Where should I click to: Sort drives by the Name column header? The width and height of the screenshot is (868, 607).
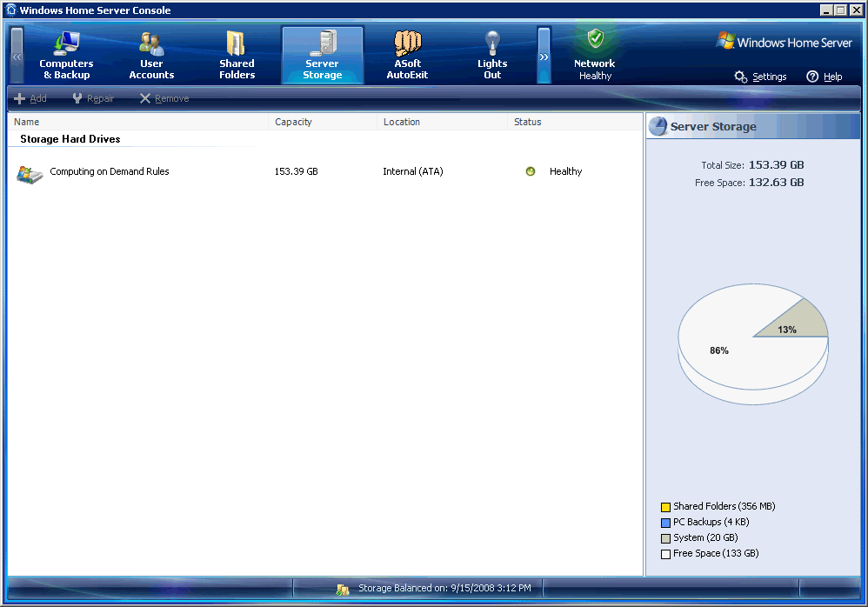pos(137,122)
